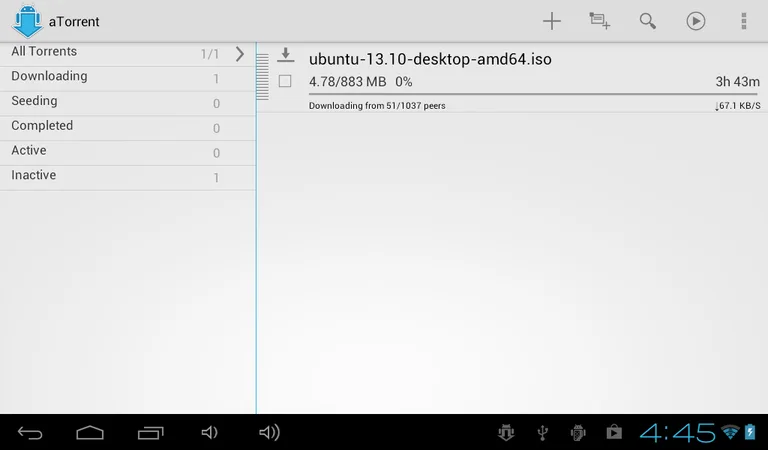
Task: Tap the Wi-Fi signal status icon
Action: pyautogui.click(x=730, y=432)
